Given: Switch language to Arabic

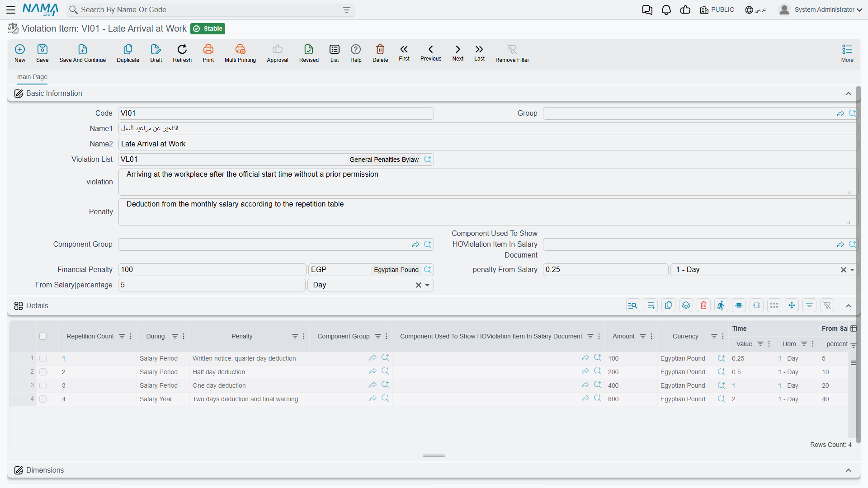Looking at the screenshot, I should (756, 10).
